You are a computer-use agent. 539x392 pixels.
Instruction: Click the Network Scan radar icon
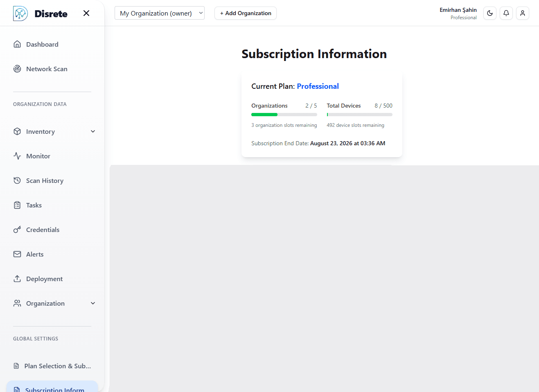coord(17,69)
